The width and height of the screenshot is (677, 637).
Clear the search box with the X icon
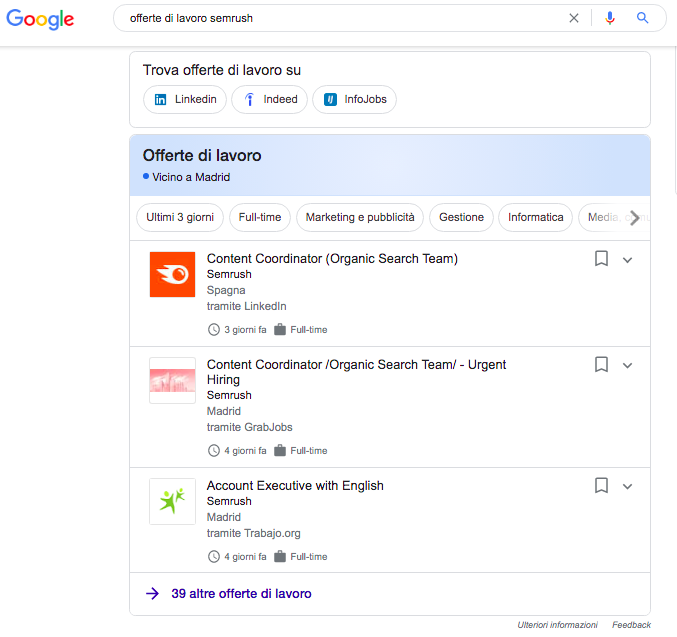(x=573, y=18)
